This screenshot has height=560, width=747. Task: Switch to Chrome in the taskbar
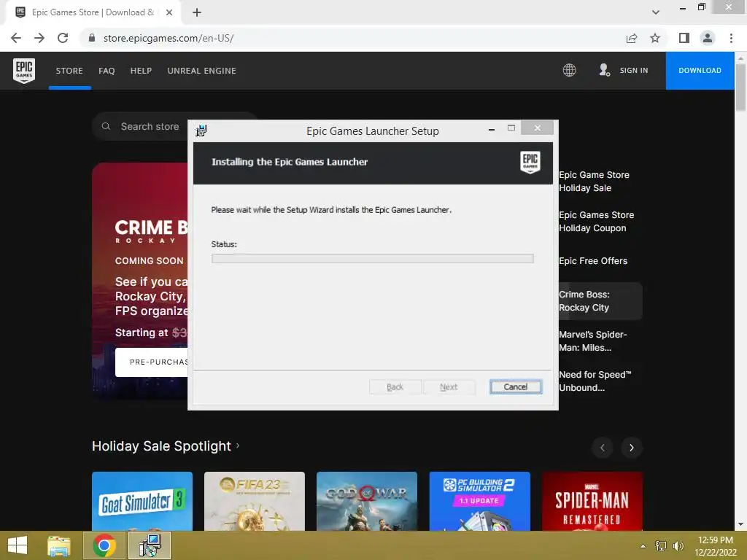(104, 545)
